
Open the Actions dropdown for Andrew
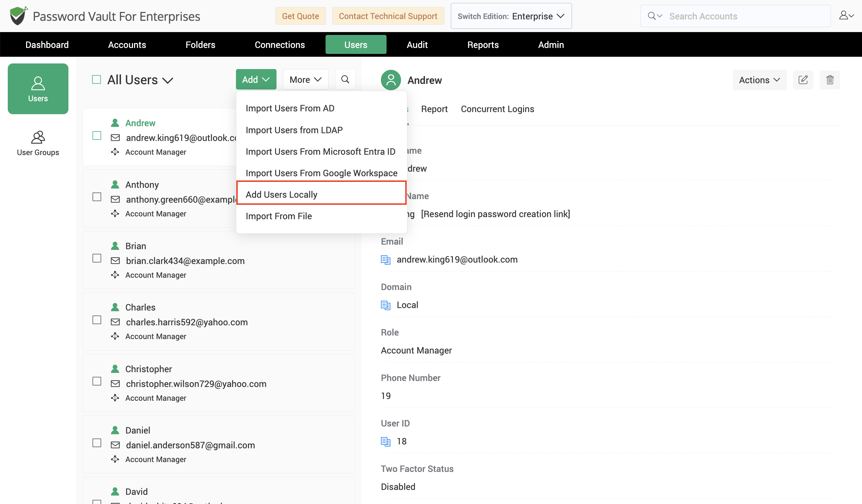click(760, 80)
